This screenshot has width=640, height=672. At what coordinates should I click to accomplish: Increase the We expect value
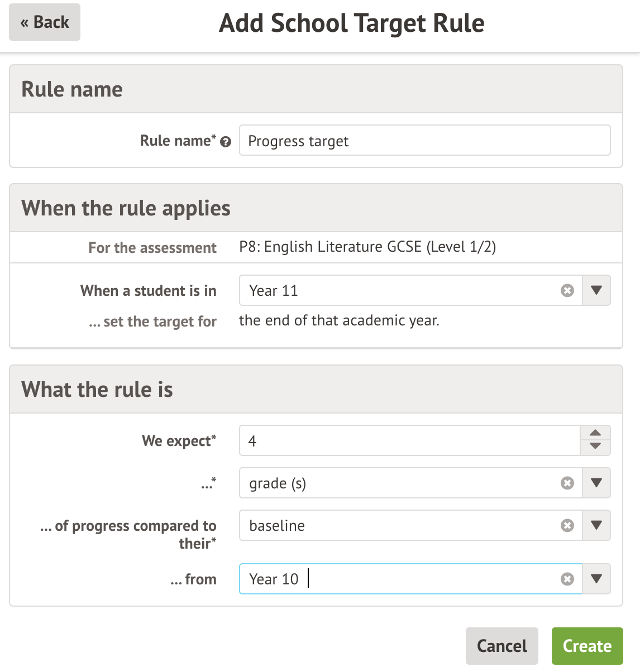click(595, 433)
